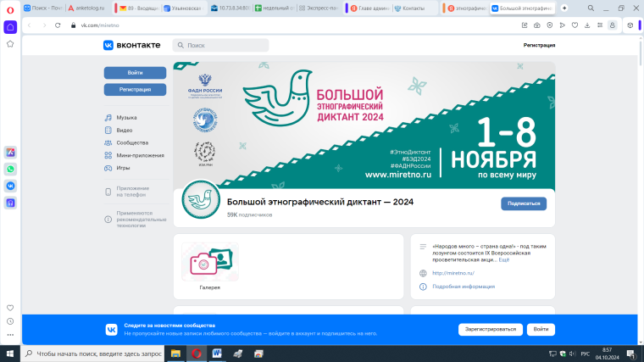Click the VKontakte logo
The width and height of the screenshot is (644, 362).
pyautogui.click(x=132, y=45)
